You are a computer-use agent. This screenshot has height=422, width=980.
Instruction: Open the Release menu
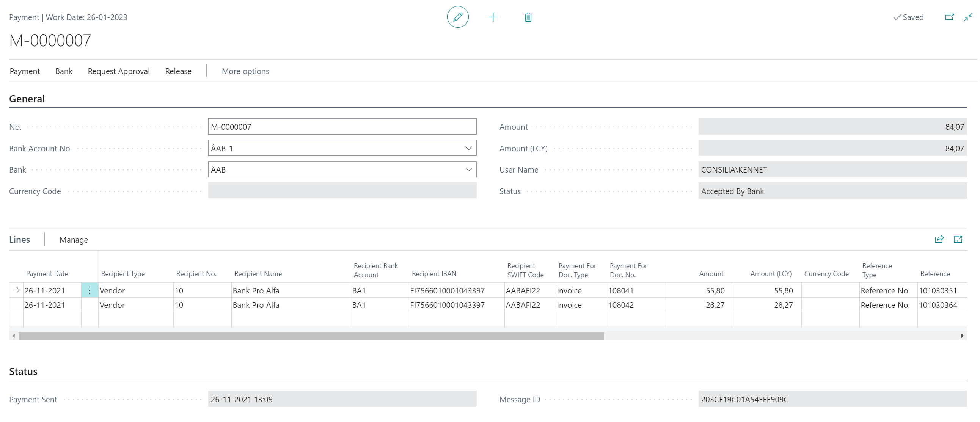[x=178, y=71]
